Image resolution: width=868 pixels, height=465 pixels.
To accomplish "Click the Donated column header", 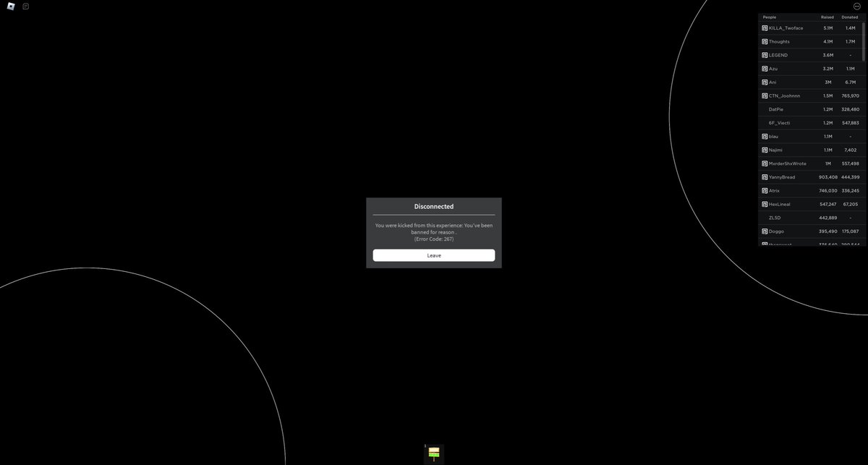I will [850, 17].
